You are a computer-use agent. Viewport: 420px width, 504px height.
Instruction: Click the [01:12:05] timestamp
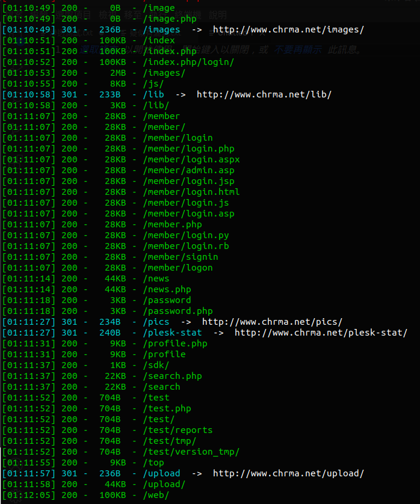(29, 495)
